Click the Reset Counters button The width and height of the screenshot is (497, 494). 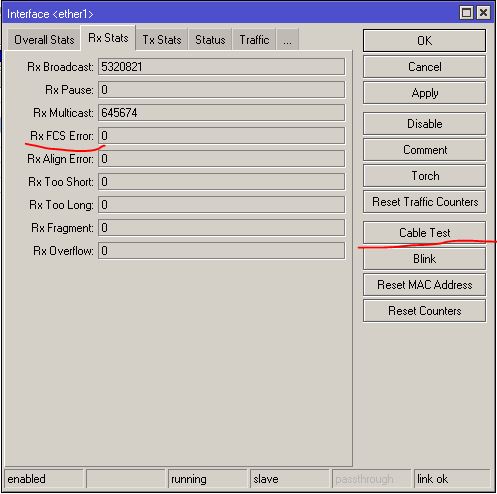(x=424, y=311)
